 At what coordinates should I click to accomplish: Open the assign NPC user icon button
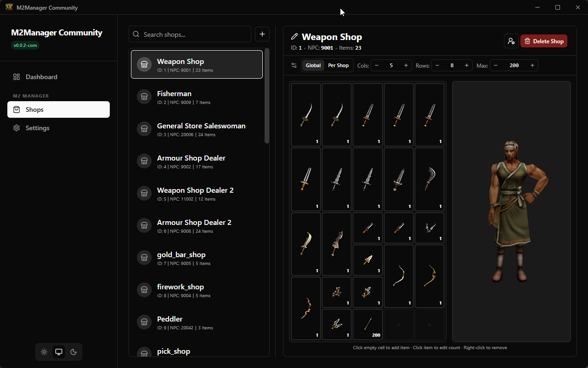[511, 41]
